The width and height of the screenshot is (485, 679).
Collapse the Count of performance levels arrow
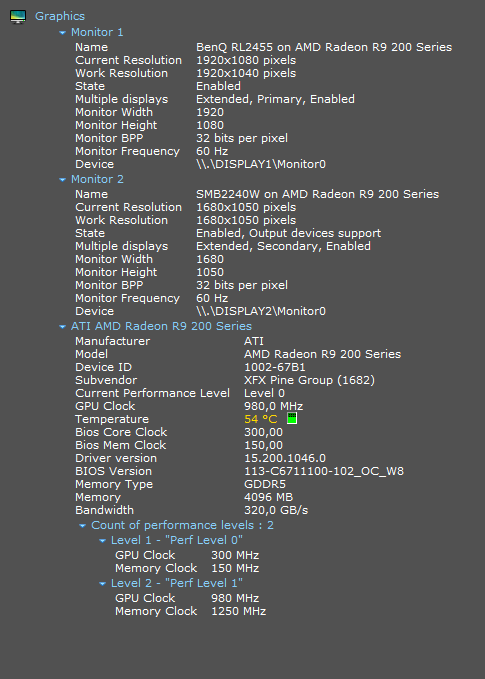83,526
